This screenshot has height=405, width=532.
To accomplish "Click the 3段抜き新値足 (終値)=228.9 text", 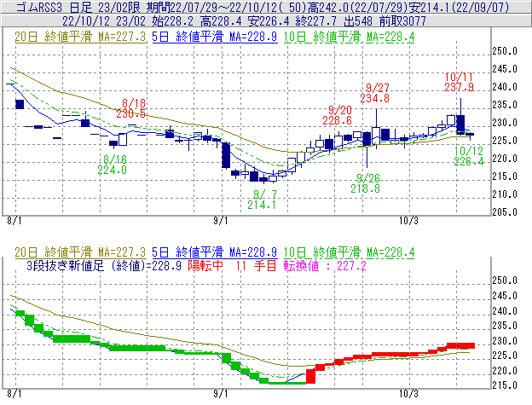I will pos(104,265).
